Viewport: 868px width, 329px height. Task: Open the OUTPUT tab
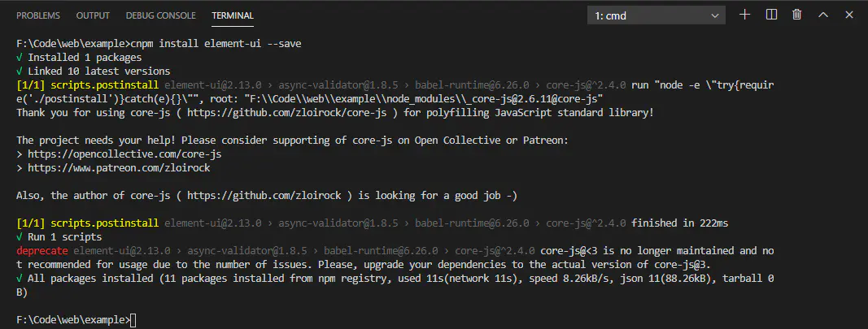pos(93,15)
